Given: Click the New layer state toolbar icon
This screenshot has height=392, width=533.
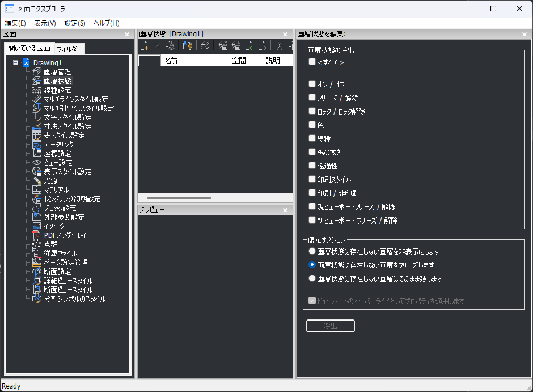Looking at the screenshot, I should tap(145, 46).
